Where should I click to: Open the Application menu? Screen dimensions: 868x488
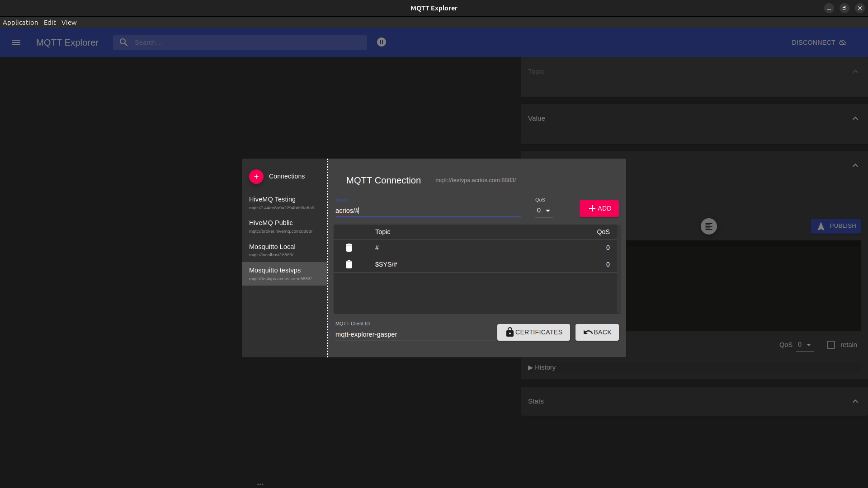point(20,23)
